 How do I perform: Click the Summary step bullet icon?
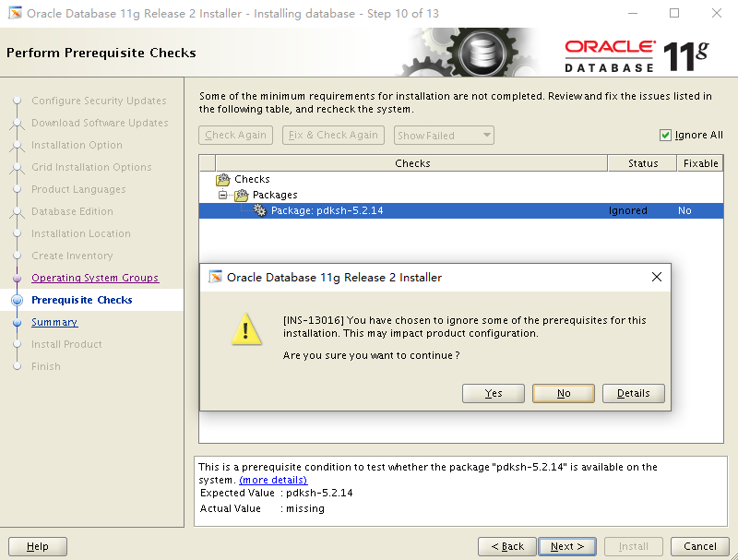(x=17, y=322)
